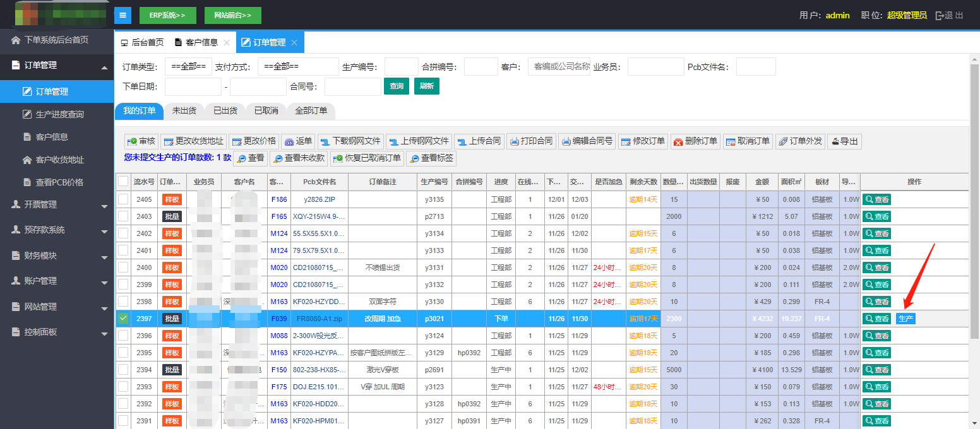Click the green 查询 search button
The height and width of the screenshot is (429, 980).
tap(397, 86)
